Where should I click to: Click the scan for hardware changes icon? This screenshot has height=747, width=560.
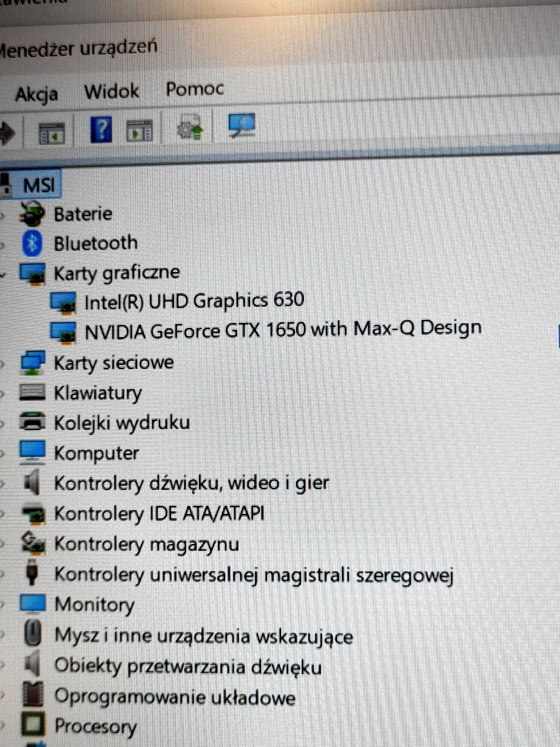(x=242, y=125)
